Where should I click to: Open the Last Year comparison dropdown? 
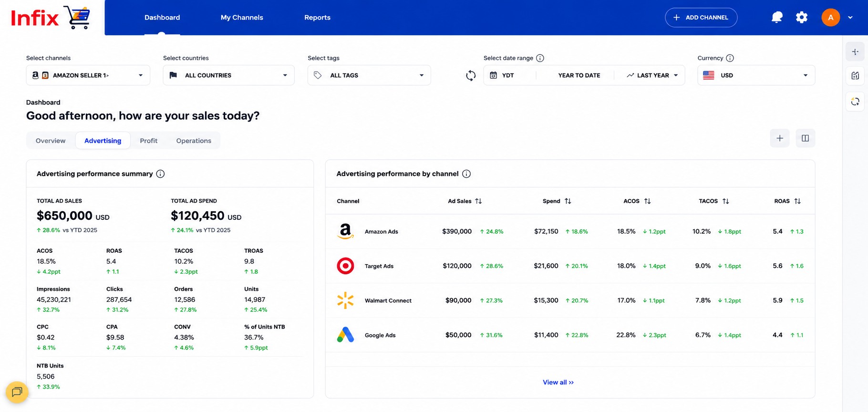(652, 75)
